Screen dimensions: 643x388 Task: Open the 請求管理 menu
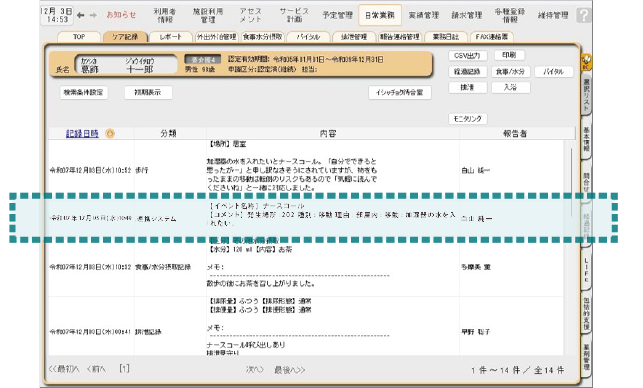(x=467, y=15)
